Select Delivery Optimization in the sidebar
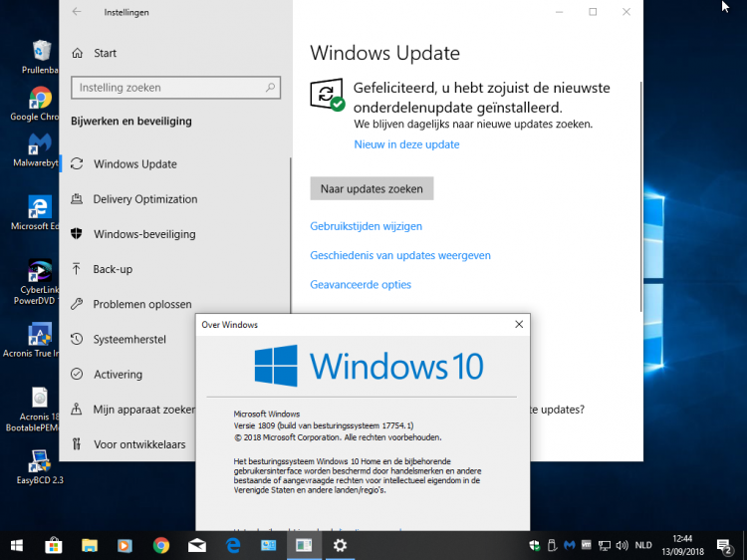This screenshot has width=747, height=560. coord(144,199)
